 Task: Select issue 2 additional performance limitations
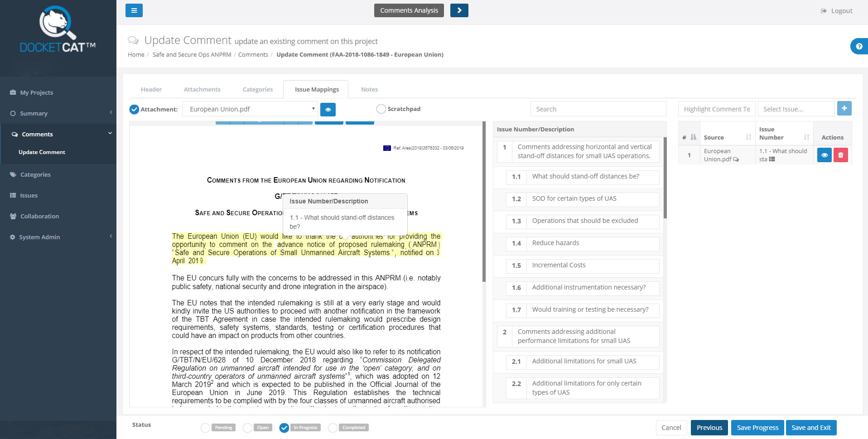coord(578,336)
